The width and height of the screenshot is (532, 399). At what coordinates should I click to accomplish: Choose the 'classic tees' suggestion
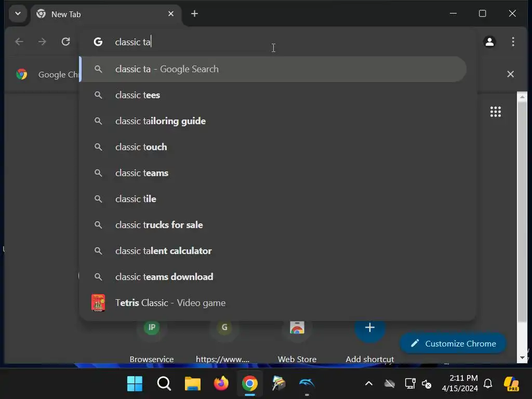click(x=273, y=95)
